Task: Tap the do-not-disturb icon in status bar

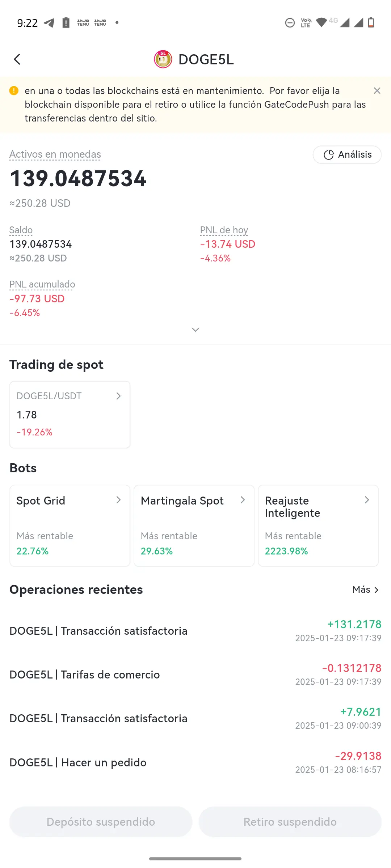Action: [290, 23]
